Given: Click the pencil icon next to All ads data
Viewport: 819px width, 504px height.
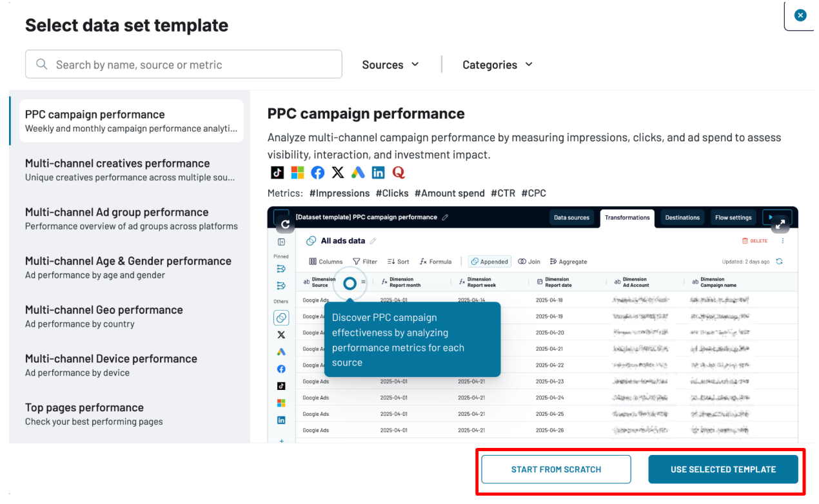Looking at the screenshot, I should coord(373,241).
